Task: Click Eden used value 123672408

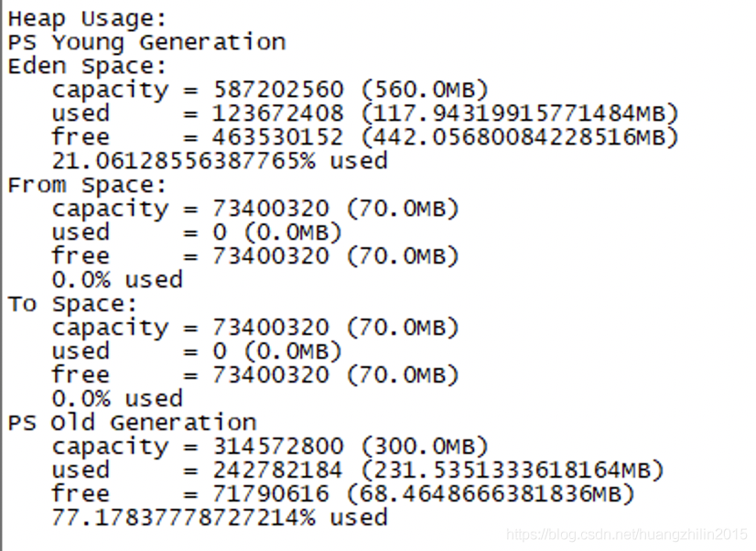Action: click(278, 113)
